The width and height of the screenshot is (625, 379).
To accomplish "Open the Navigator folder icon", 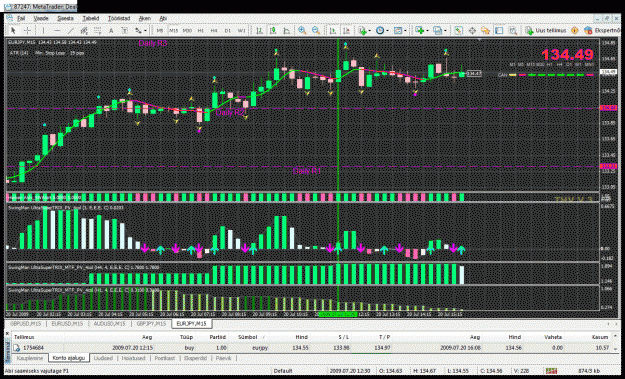I will coord(485,30).
